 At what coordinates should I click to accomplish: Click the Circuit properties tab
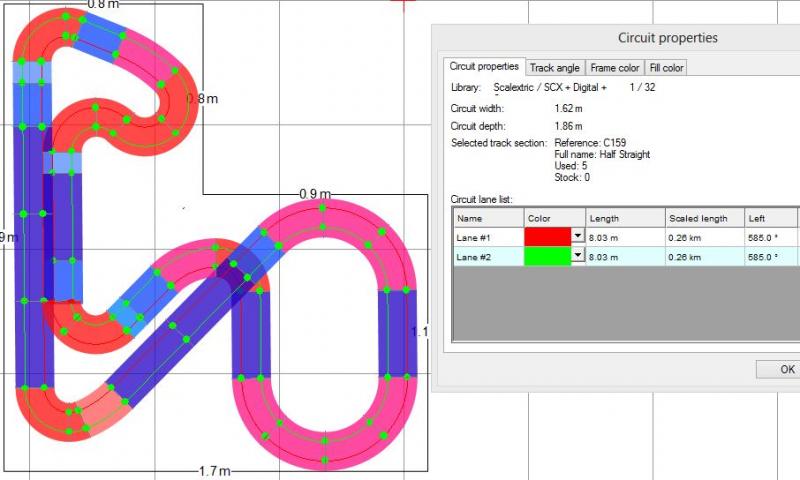point(484,67)
